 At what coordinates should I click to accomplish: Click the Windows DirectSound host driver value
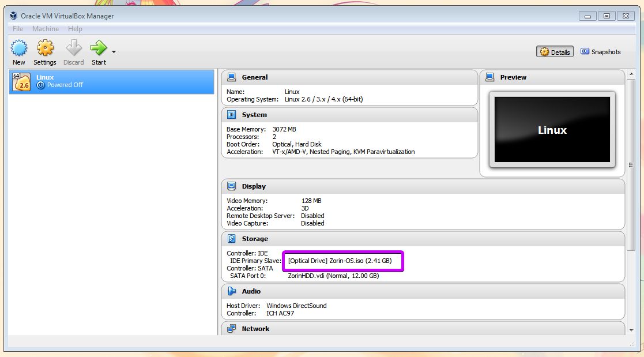[296, 306]
